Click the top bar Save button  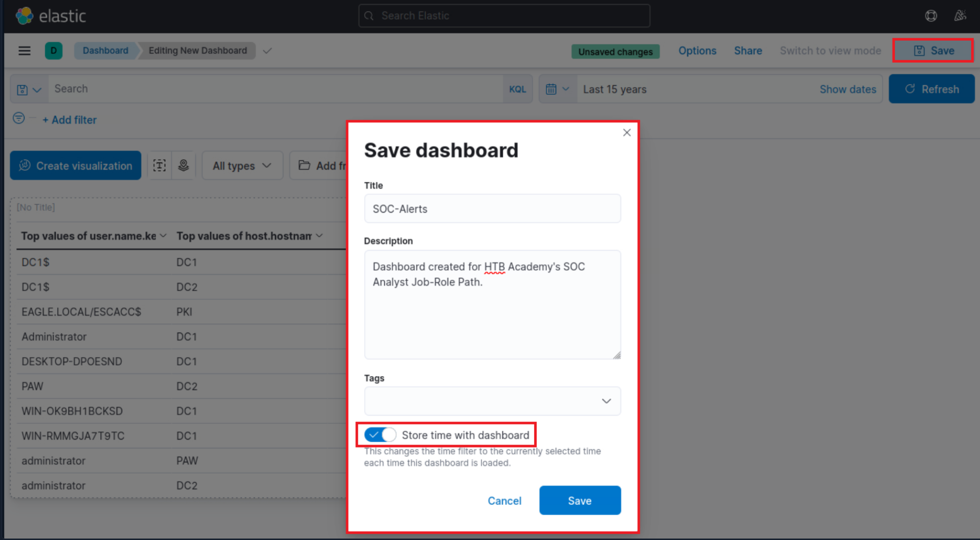click(x=933, y=50)
